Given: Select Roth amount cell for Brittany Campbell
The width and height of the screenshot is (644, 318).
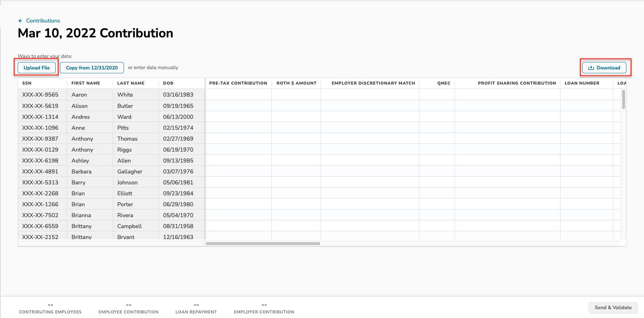Looking at the screenshot, I should pyautogui.click(x=296, y=226).
